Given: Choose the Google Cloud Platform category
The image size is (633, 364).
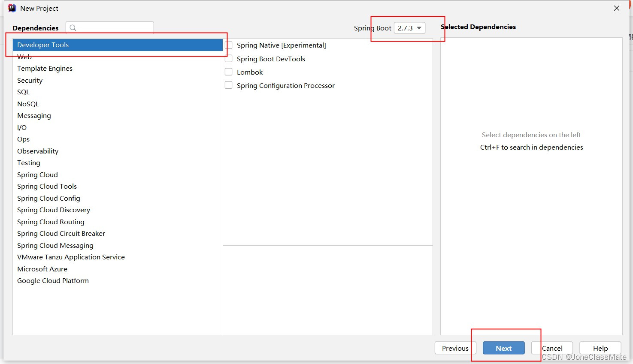Looking at the screenshot, I should tap(118, 280).
